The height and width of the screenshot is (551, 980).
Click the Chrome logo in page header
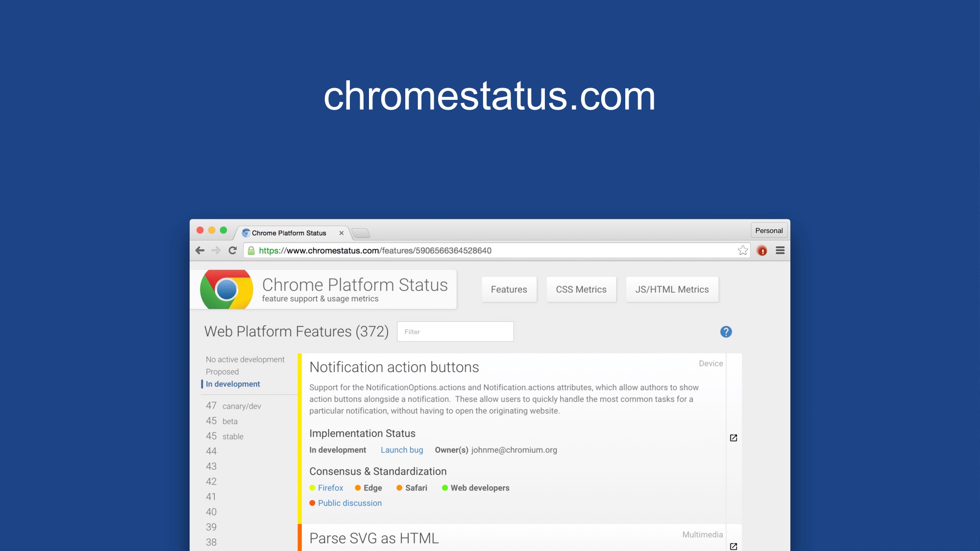226,289
